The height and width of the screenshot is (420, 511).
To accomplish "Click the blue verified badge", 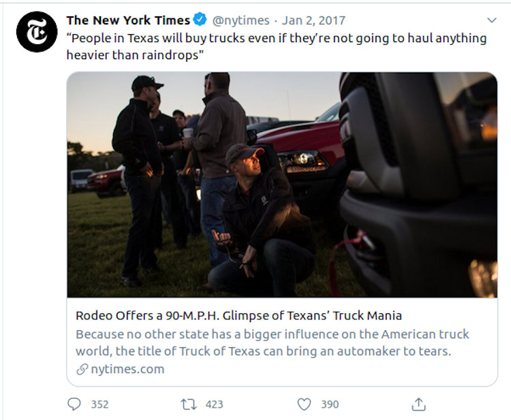I will [201, 20].
